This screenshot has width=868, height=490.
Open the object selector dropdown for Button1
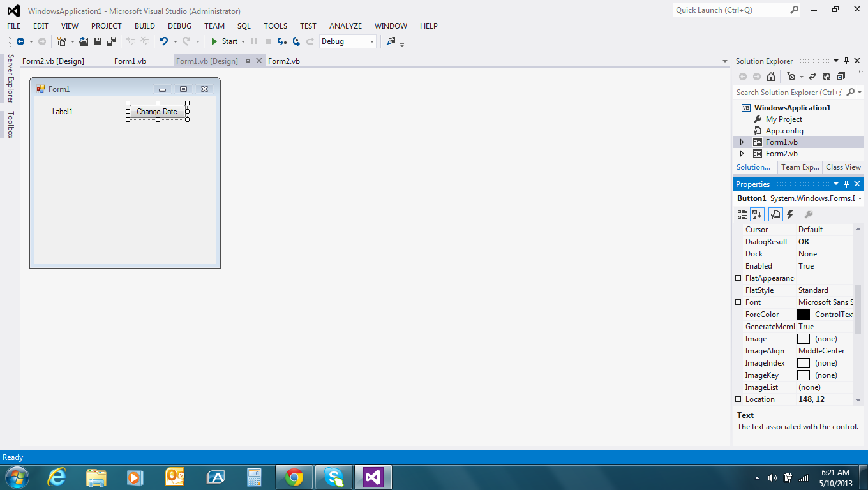click(860, 198)
